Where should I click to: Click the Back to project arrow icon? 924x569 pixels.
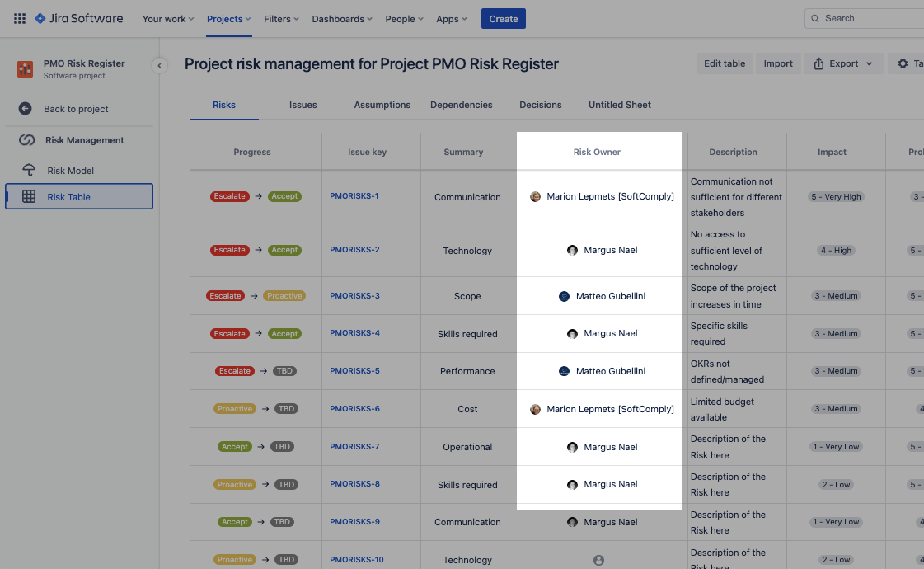pos(23,108)
